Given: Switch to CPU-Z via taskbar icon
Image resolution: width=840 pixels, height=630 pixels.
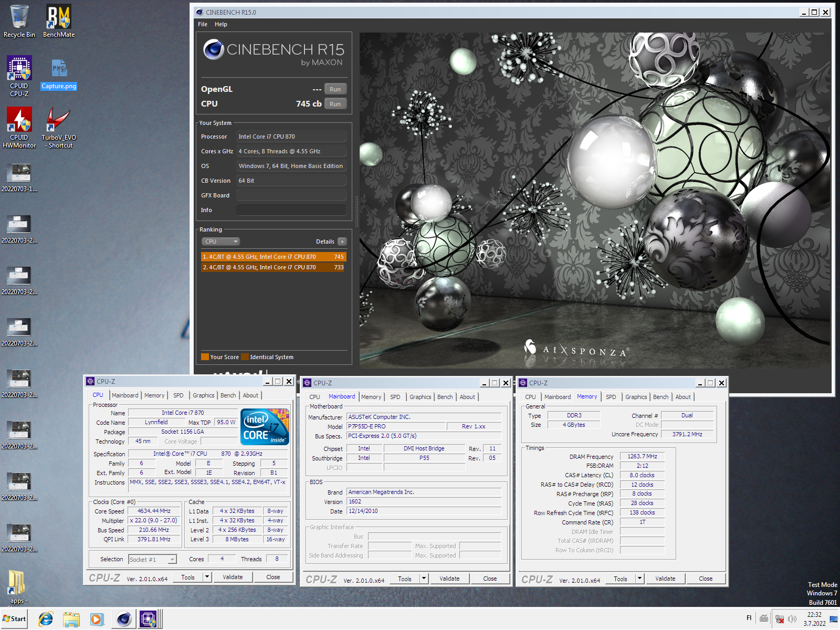Looking at the screenshot, I should tap(149, 619).
